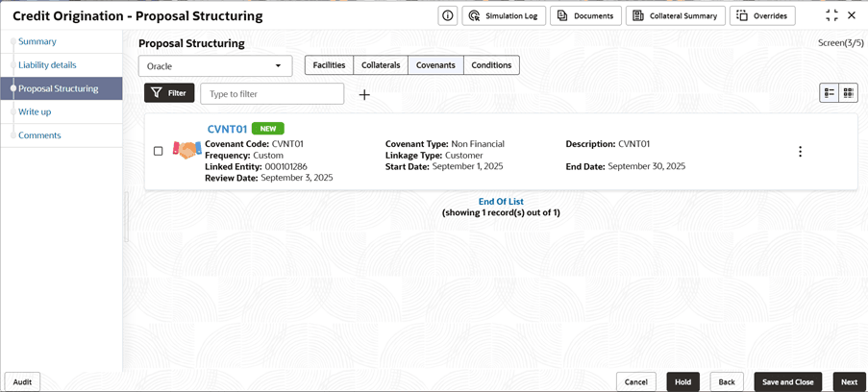Image resolution: width=868 pixels, height=392 pixels.
Task: Click Save and Close
Action: point(787,382)
